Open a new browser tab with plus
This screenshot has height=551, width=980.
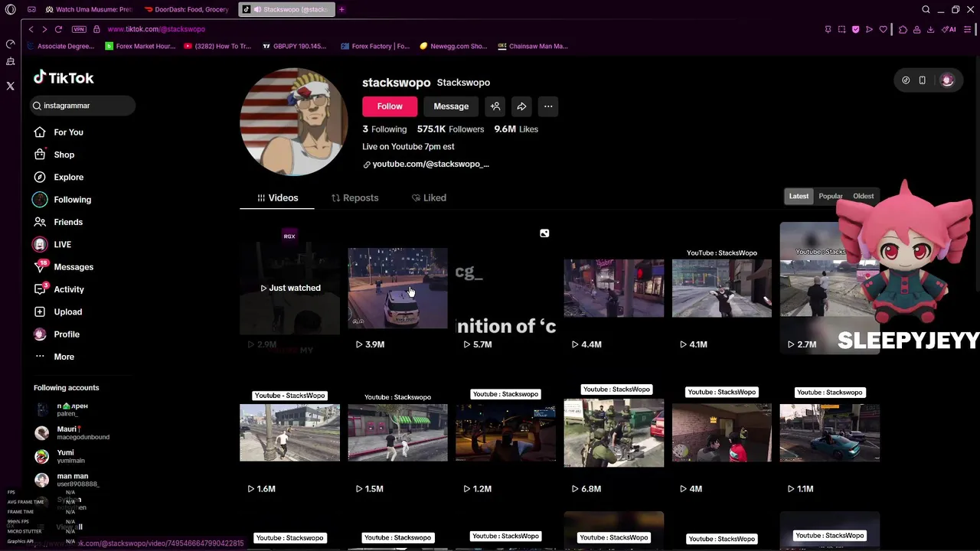[x=341, y=9]
